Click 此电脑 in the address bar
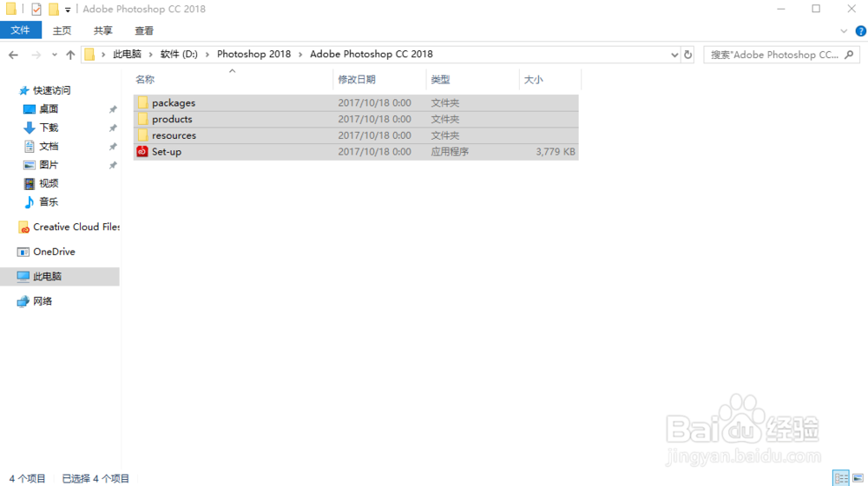868x486 pixels. pos(128,55)
